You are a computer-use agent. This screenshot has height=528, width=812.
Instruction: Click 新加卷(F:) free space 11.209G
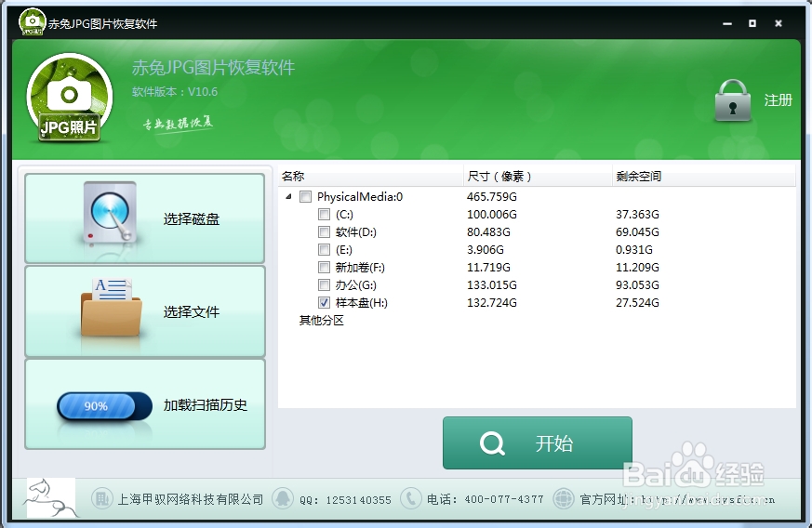[637, 267]
